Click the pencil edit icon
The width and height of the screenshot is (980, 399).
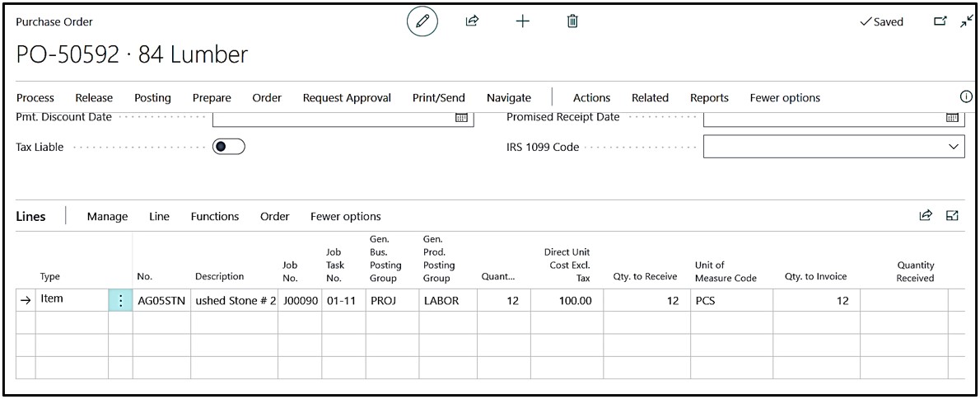point(422,22)
